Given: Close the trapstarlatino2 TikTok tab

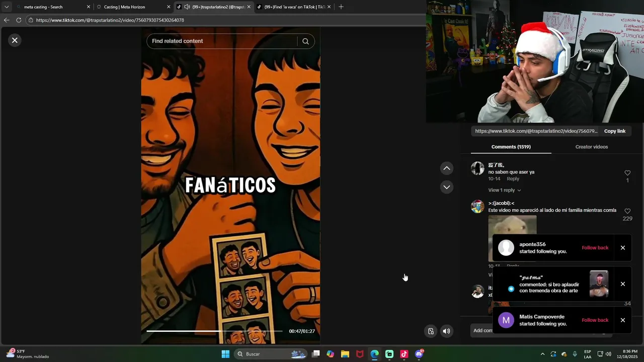Looking at the screenshot, I should pyautogui.click(x=249, y=7).
